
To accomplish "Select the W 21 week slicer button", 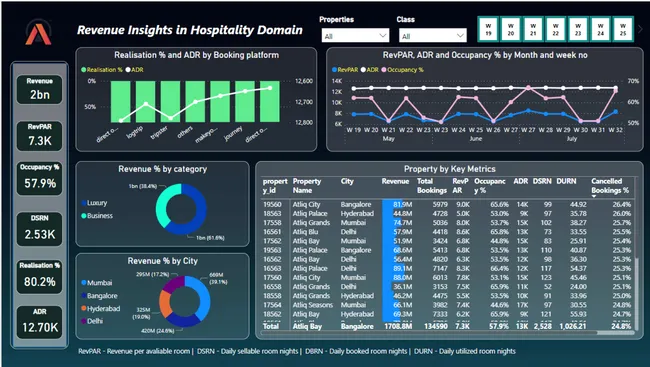I will pos(533,29).
